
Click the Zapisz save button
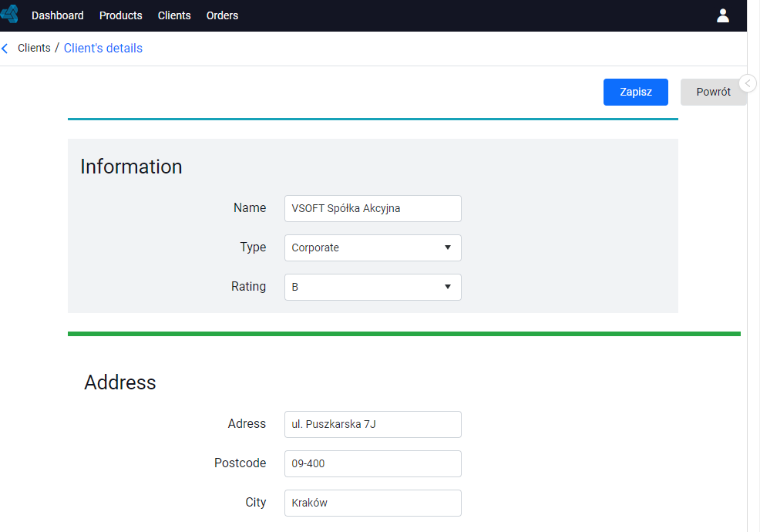635,93
